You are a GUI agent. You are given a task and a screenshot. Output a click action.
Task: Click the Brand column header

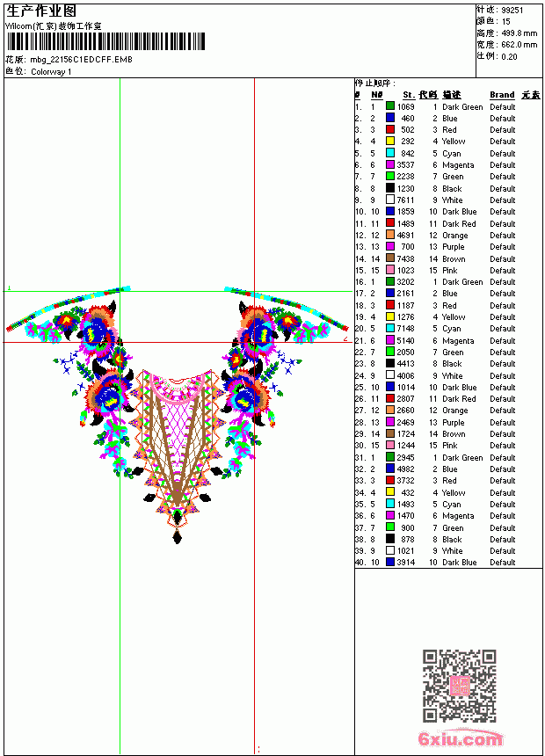(x=502, y=95)
